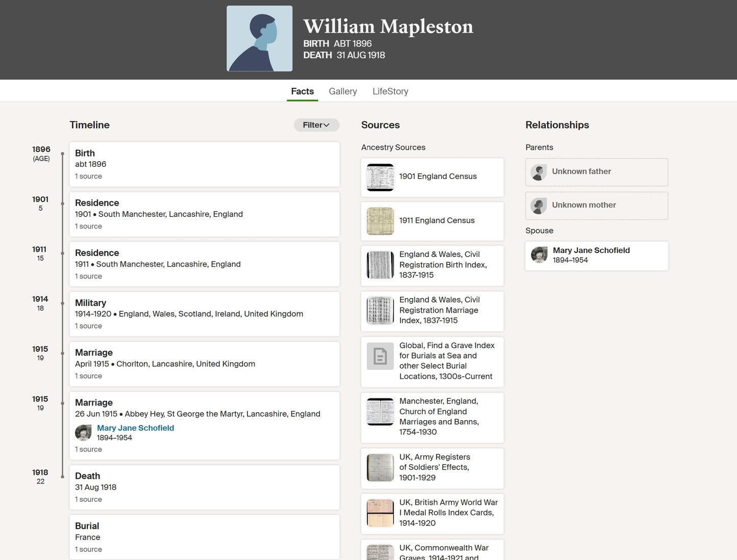Switch to the LifeStory tab

tap(390, 91)
